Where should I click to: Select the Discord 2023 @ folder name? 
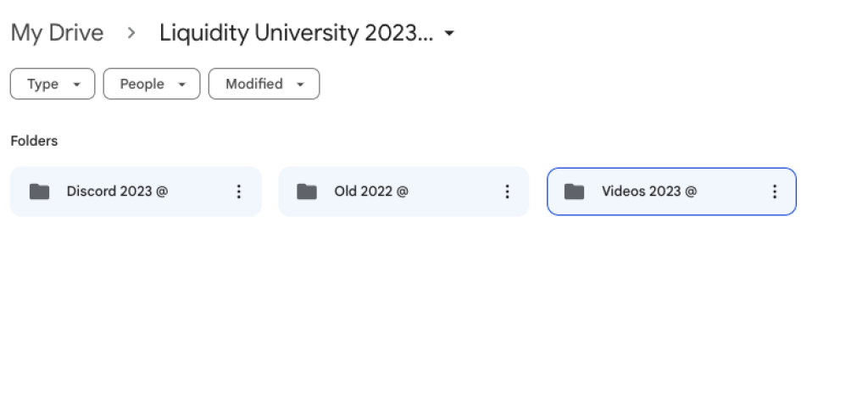117,191
